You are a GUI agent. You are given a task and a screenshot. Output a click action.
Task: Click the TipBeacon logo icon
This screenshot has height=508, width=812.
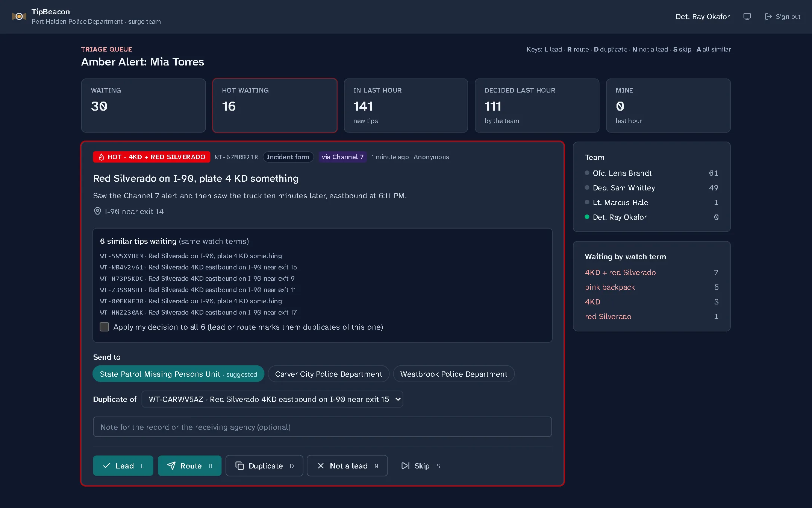click(19, 17)
